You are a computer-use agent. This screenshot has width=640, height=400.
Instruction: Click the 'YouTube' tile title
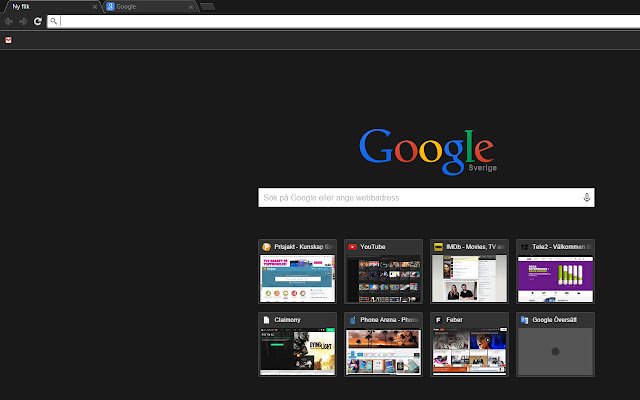[x=373, y=247]
